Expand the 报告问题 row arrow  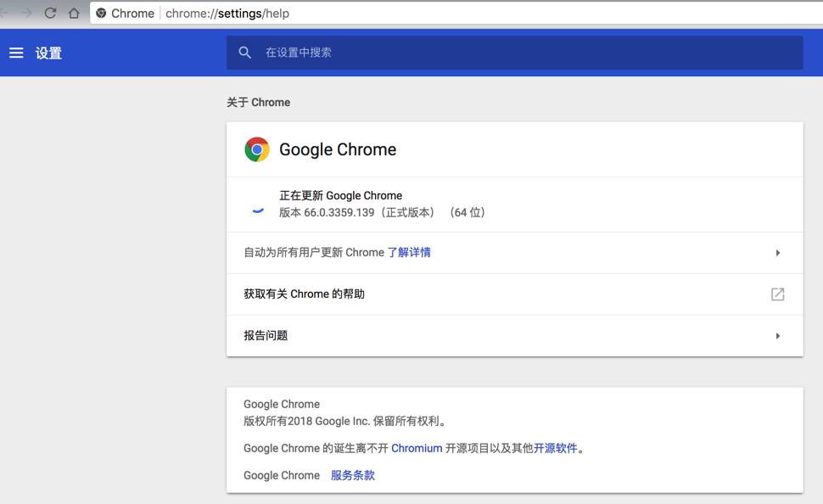777,336
